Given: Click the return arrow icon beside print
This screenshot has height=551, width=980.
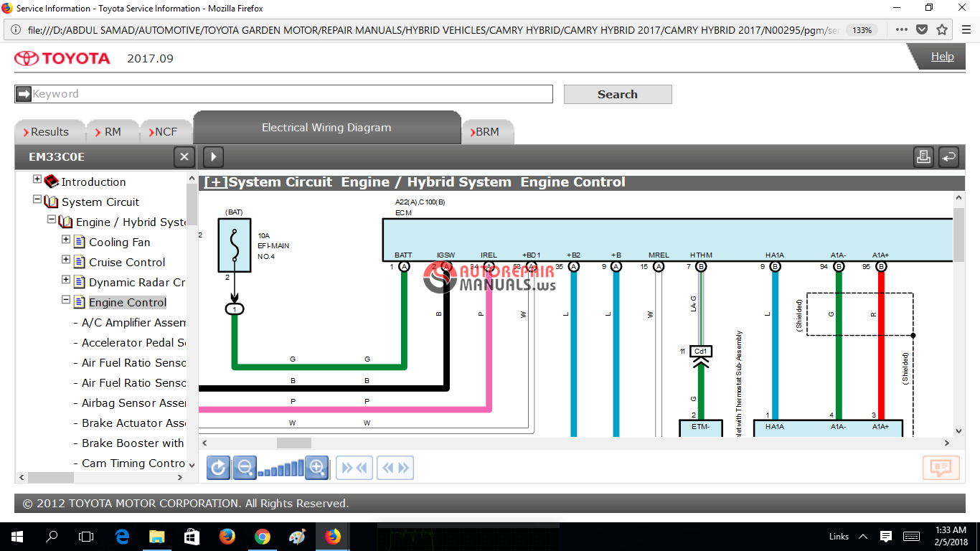Looking at the screenshot, I should (949, 156).
